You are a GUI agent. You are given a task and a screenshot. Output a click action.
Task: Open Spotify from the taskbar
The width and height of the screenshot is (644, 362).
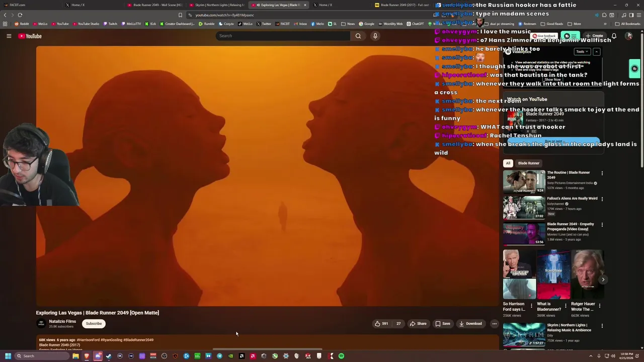(x=341, y=356)
